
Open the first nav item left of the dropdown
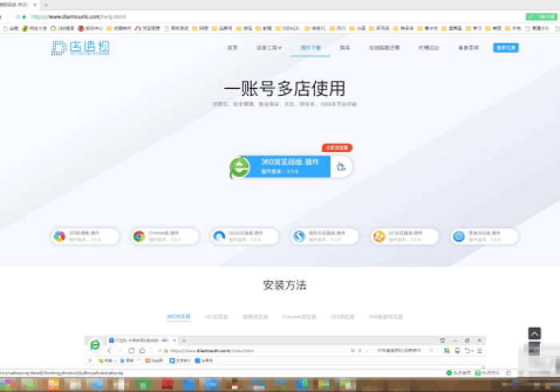click(x=232, y=47)
